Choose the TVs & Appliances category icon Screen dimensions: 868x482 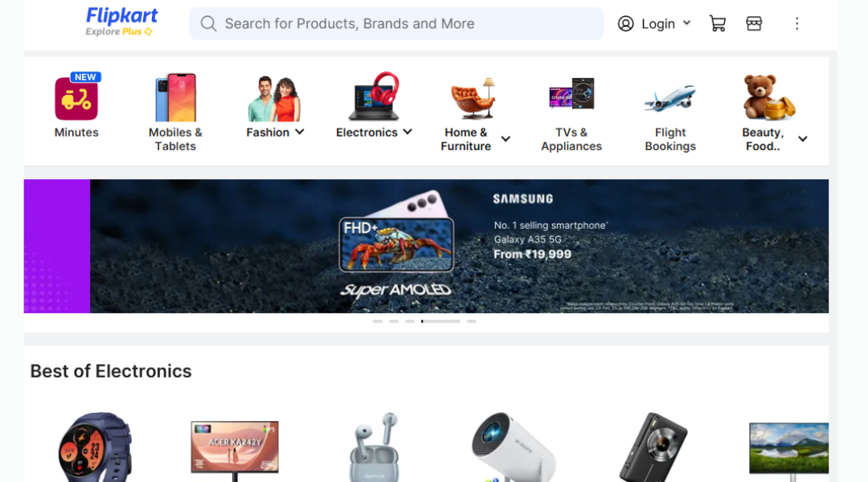point(571,94)
